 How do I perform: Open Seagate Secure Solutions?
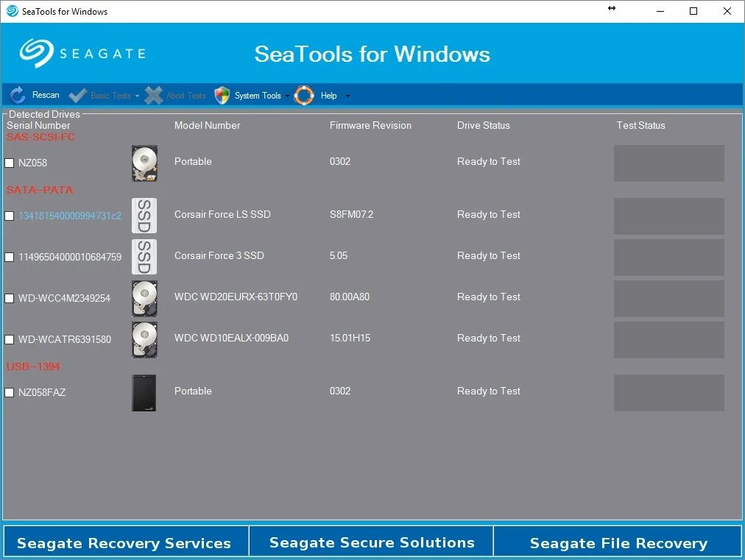(x=372, y=542)
